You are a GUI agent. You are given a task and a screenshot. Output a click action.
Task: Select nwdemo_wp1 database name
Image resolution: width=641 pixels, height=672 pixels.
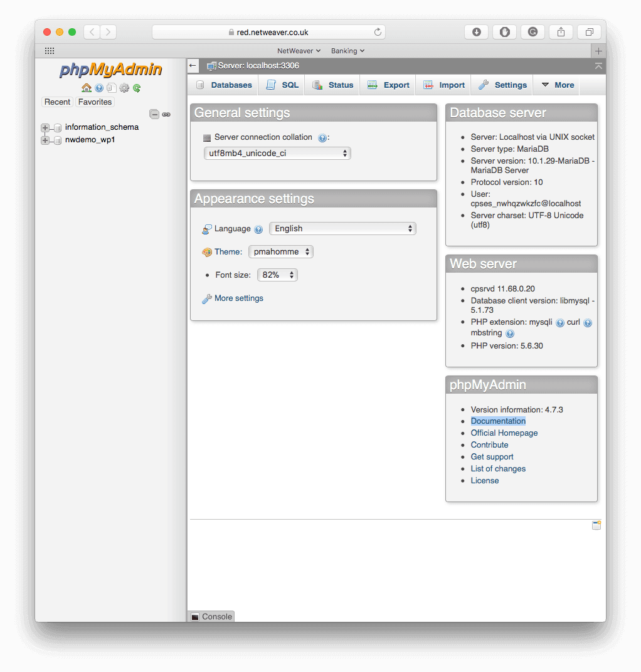90,140
